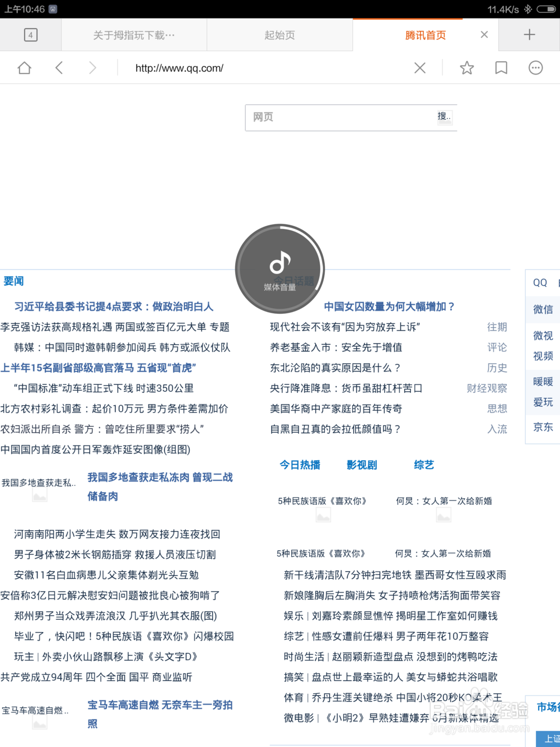Switch to the 关于拇指玩下载 tab
Screen dimensions: 560x747
[x=134, y=35]
